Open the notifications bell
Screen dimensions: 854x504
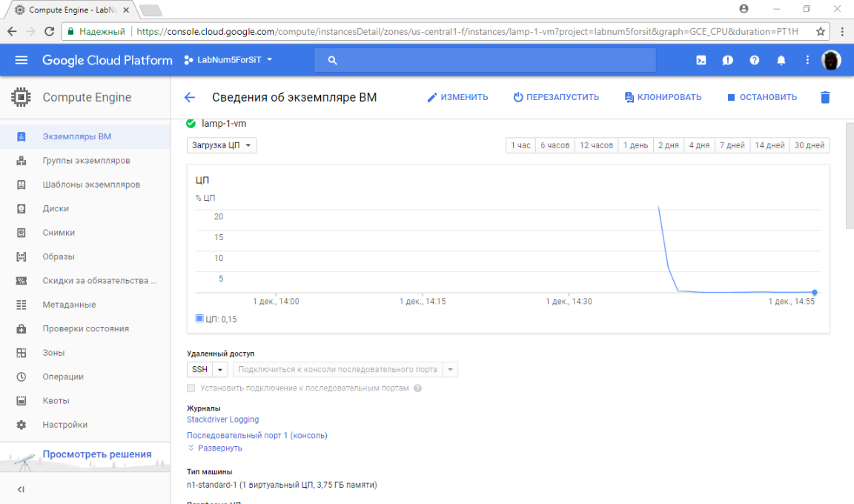tap(781, 61)
